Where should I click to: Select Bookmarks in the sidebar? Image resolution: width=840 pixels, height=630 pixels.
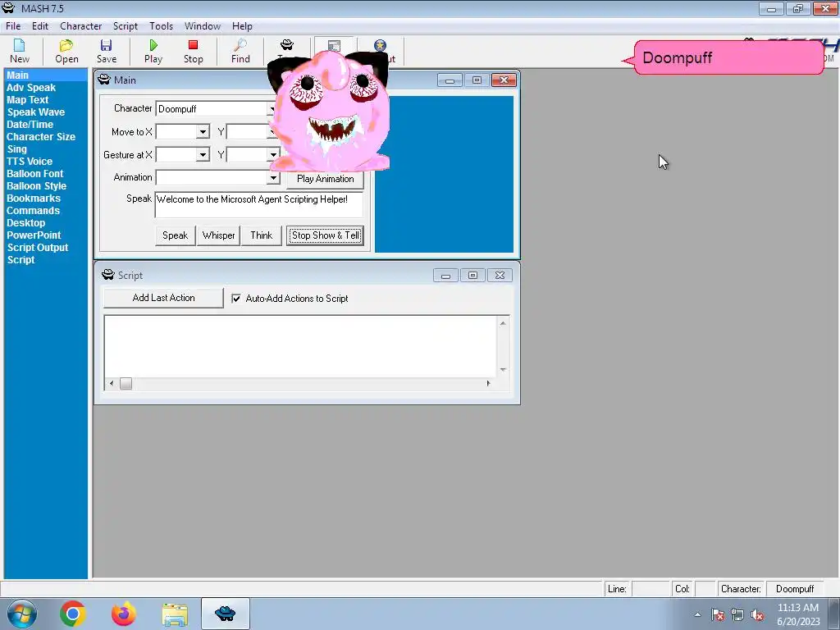[x=34, y=199]
